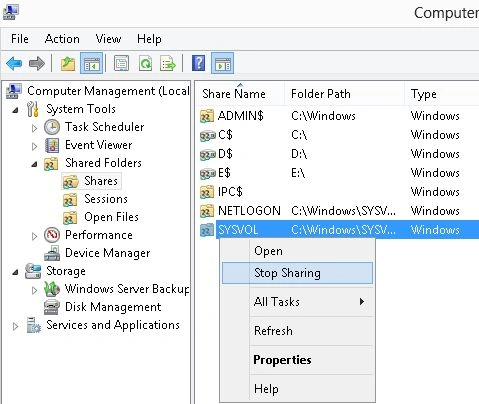Image resolution: width=479 pixels, height=404 pixels.
Task: Click the Properties toolbar icon
Action: (121, 63)
